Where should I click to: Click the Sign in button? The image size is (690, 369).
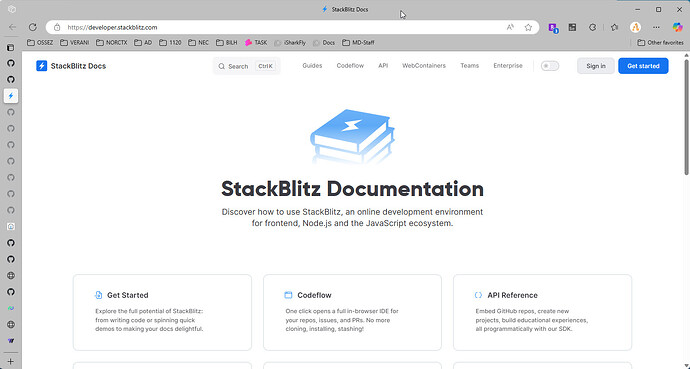[596, 66]
